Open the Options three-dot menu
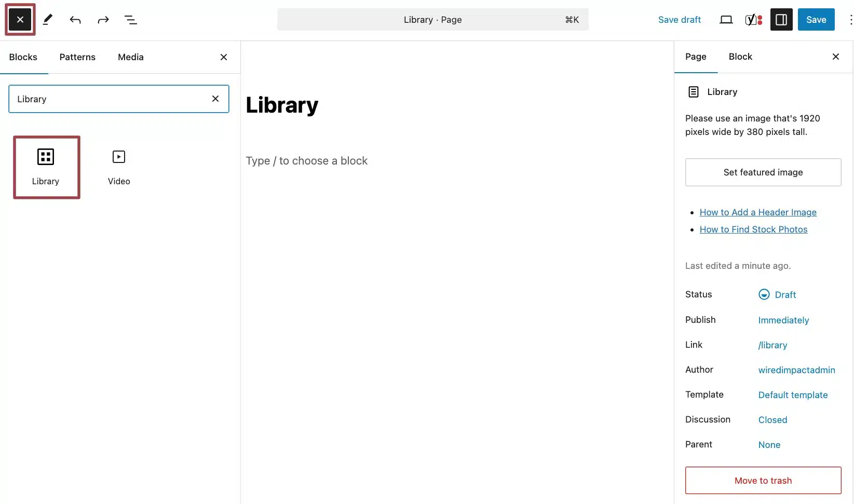This screenshot has height=504, width=854. (850, 20)
